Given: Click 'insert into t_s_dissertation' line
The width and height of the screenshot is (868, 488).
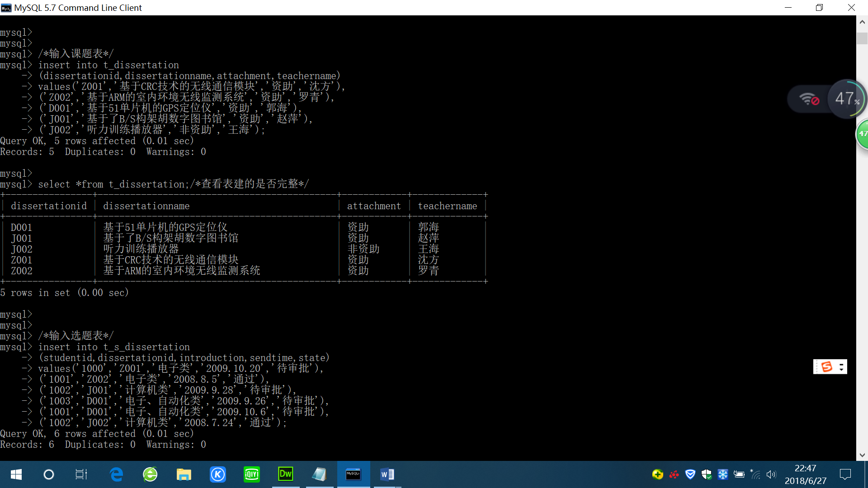Looking at the screenshot, I should click(x=114, y=347).
